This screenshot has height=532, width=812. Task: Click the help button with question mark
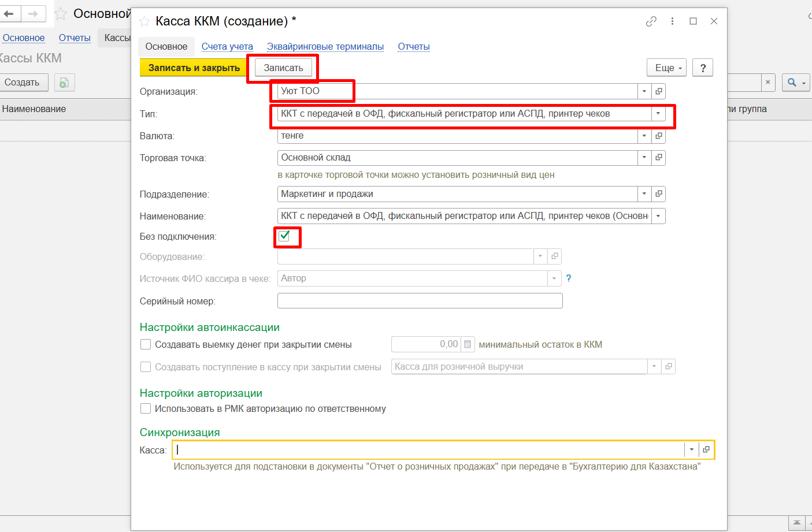(703, 68)
